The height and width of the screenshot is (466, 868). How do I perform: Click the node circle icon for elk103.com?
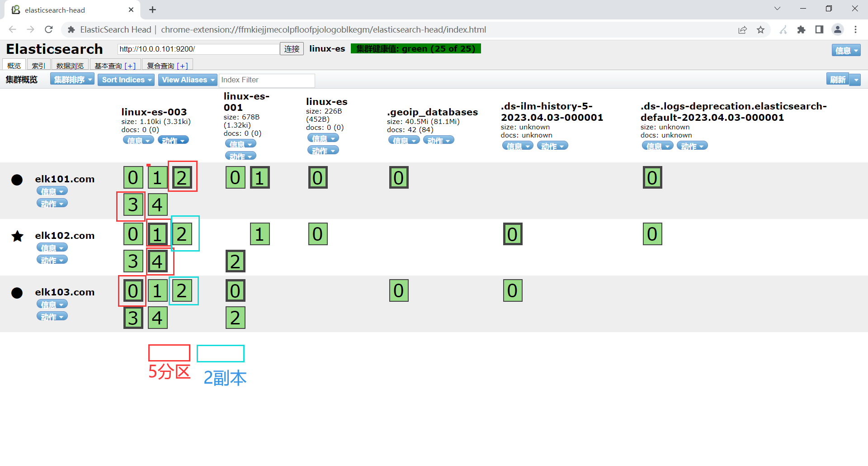(17, 293)
